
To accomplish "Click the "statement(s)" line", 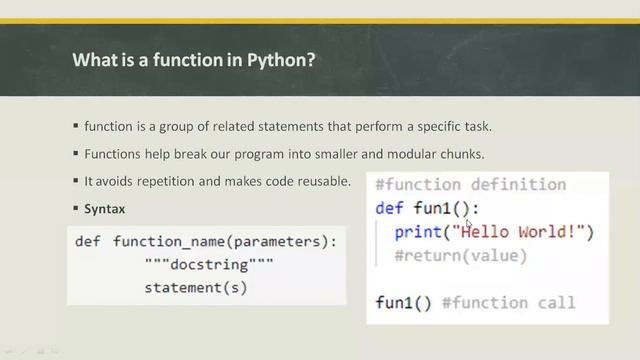I will point(196,288).
